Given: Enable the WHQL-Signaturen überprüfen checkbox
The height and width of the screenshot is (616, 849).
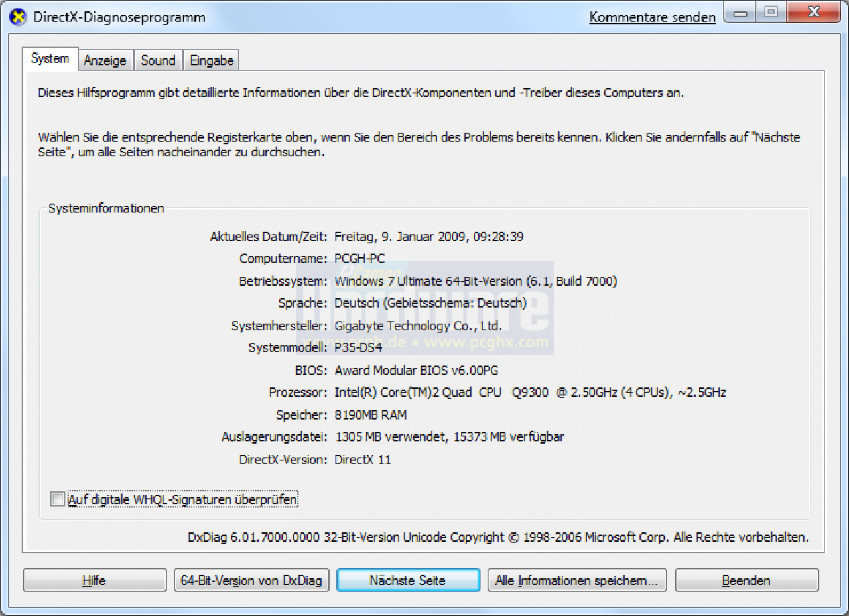Looking at the screenshot, I should pos(58,499).
